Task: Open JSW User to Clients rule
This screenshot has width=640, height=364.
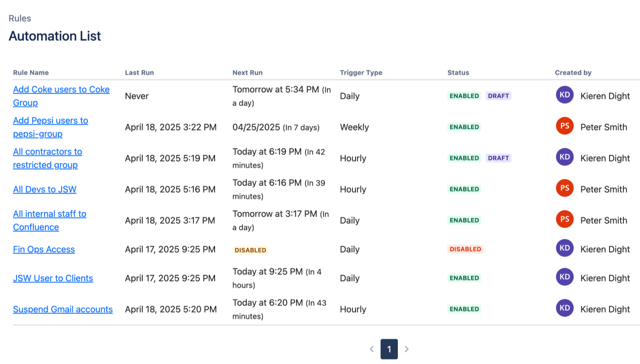Action: pos(53,278)
